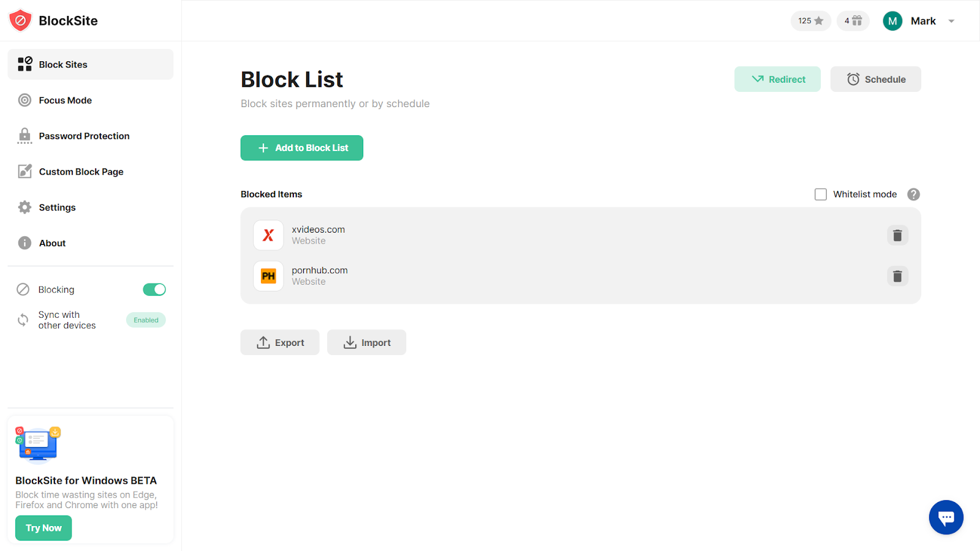The image size is (980, 551).
Task: Click the Mark username label
Action: [x=923, y=21]
